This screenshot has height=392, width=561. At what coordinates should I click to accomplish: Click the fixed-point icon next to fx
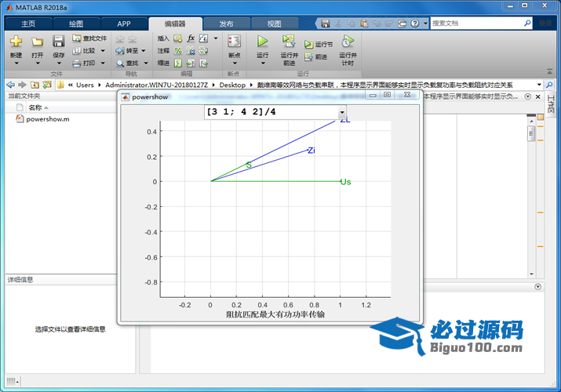(x=203, y=38)
